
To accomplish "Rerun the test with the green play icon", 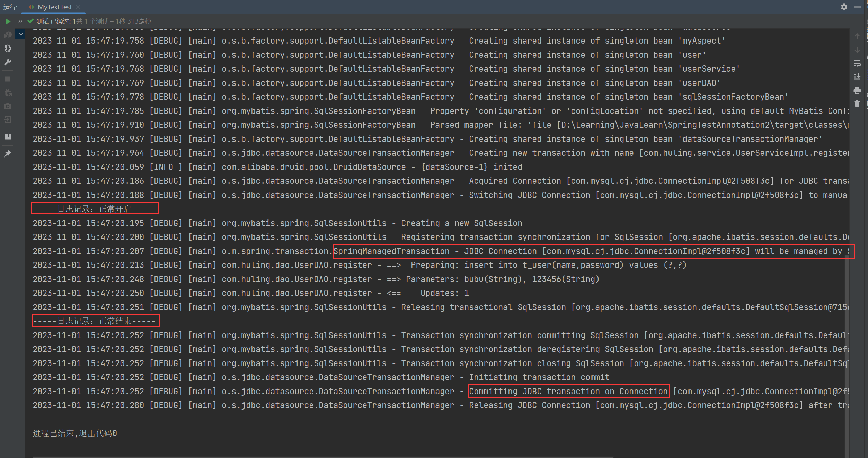I will (x=8, y=21).
